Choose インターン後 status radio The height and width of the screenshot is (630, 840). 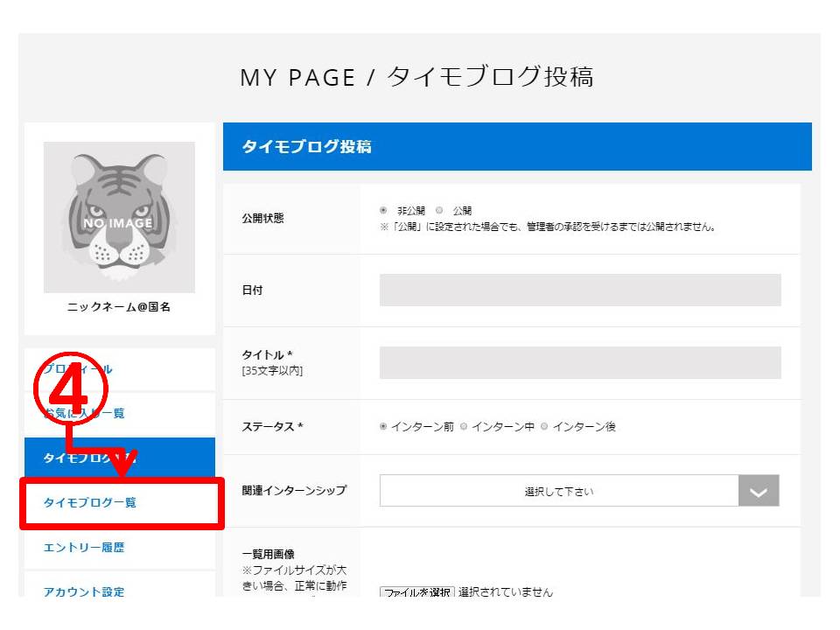pyautogui.click(x=544, y=426)
